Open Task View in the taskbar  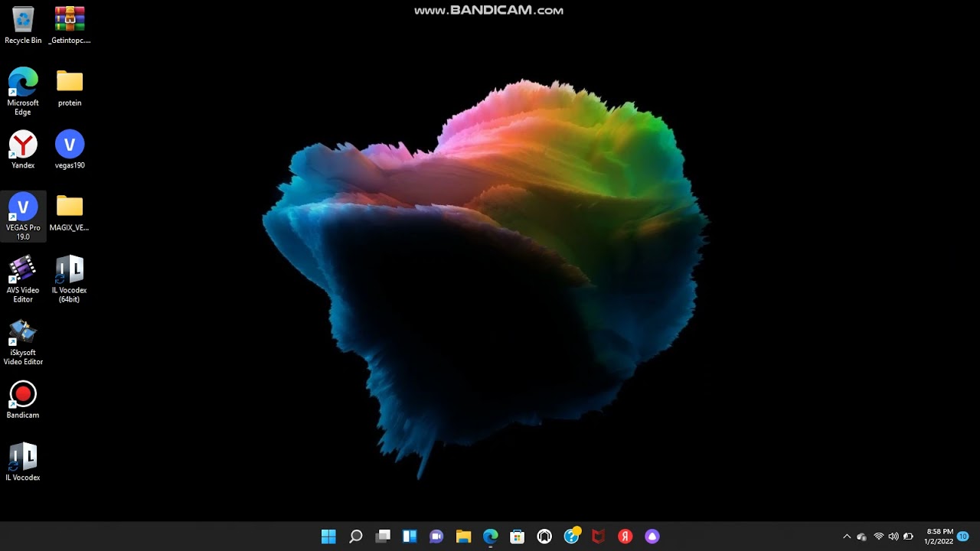click(x=383, y=536)
